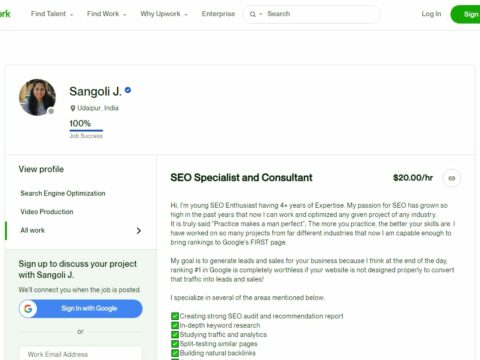Open Sangoli J.'s profile photo
The width and height of the screenshot is (480, 360).
click(37, 97)
